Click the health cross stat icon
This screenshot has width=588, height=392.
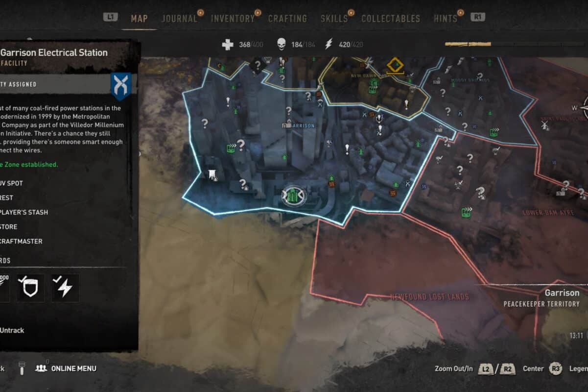point(228,45)
